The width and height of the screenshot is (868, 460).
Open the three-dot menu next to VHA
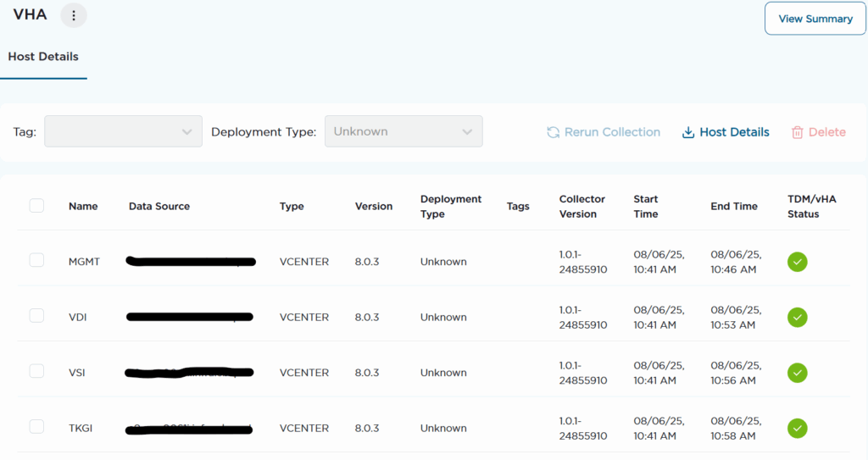(x=74, y=15)
